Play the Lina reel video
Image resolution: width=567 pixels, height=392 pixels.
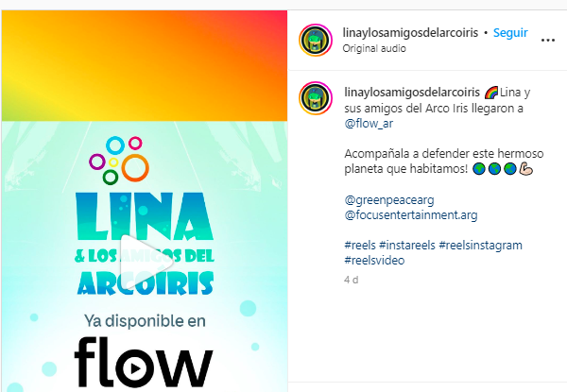pos(146,262)
